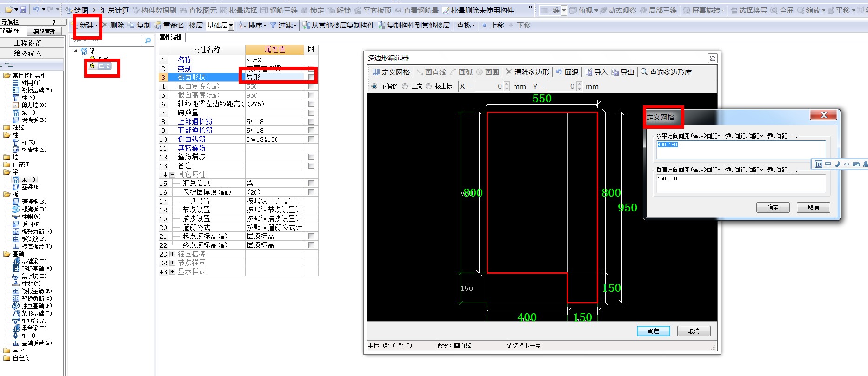This screenshot has width=868, height=376.
Task: Click 导入 in polygon editor
Action: [x=596, y=72]
